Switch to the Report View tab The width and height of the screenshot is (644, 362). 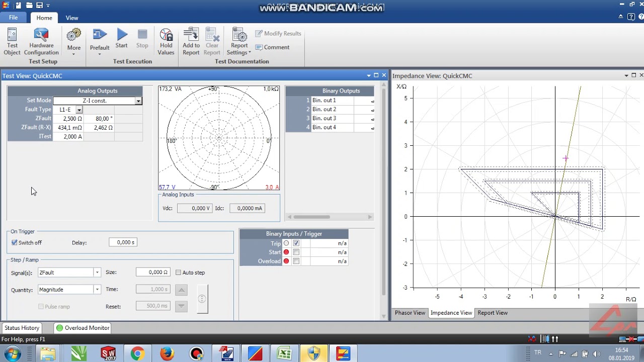[493, 313]
